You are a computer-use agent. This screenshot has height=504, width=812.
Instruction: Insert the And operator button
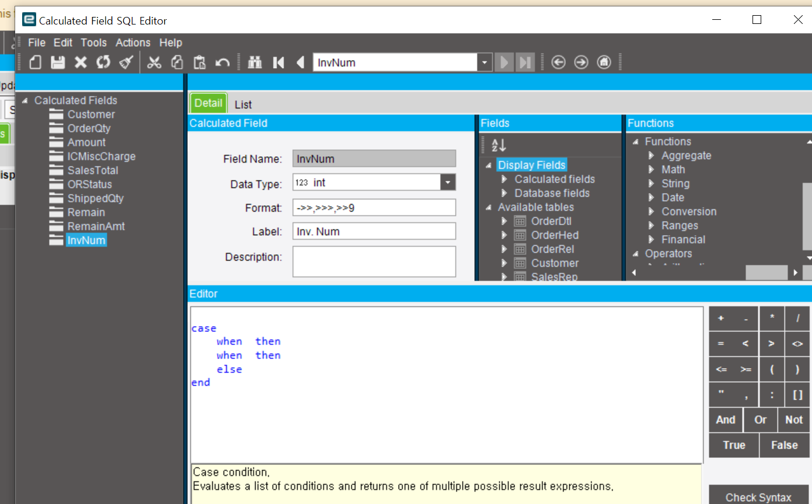pyautogui.click(x=726, y=419)
